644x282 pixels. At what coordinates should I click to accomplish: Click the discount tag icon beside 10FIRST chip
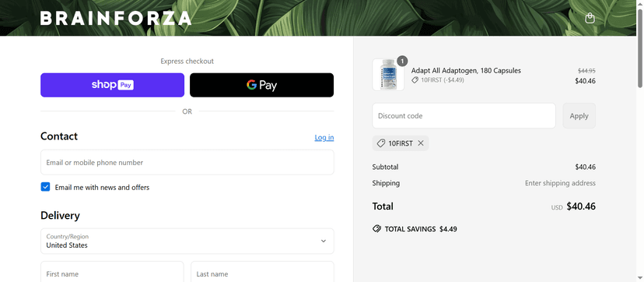click(381, 143)
